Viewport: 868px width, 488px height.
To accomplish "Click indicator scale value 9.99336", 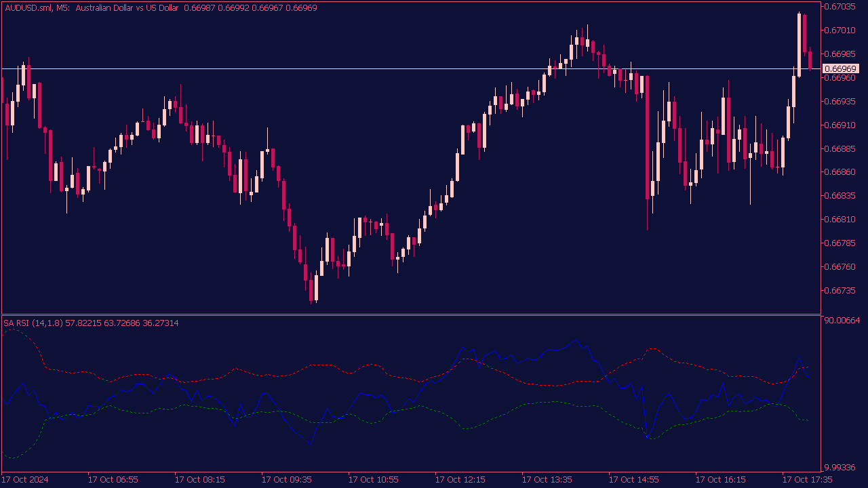I will pos(841,468).
